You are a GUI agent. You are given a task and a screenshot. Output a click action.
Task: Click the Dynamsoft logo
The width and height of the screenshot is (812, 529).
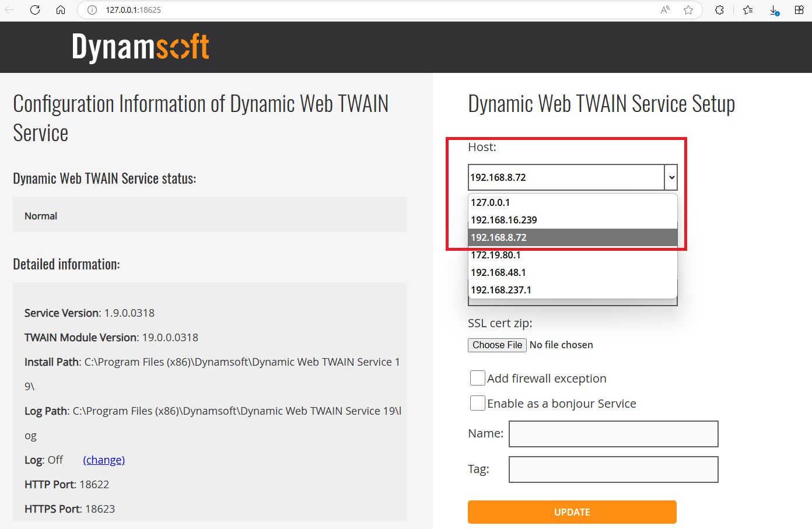(x=141, y=47)
